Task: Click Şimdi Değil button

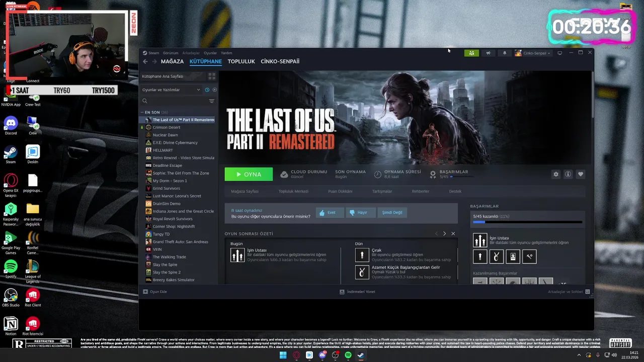Action: (392, 212)
